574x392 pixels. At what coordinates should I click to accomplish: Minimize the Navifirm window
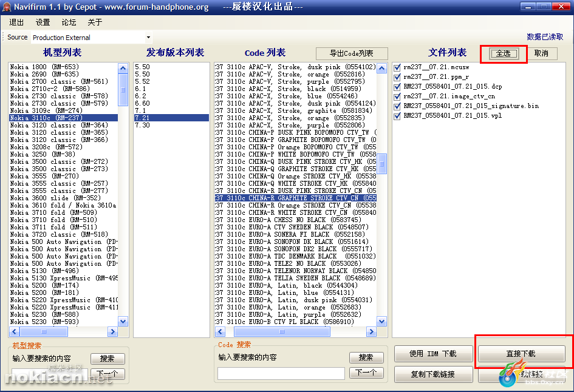point(528,7)
